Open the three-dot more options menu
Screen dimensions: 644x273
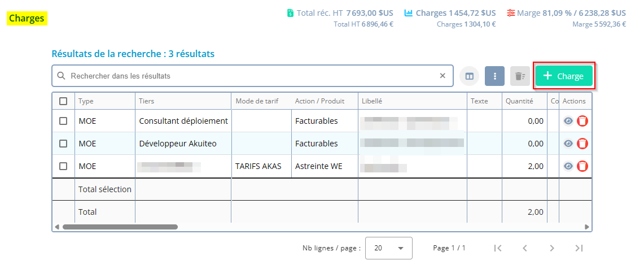tap(494, 76)
